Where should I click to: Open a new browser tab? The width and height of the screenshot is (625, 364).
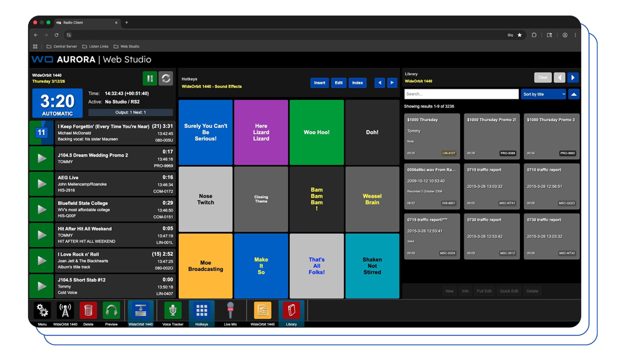pyautogui.click(x=127, y=22)
